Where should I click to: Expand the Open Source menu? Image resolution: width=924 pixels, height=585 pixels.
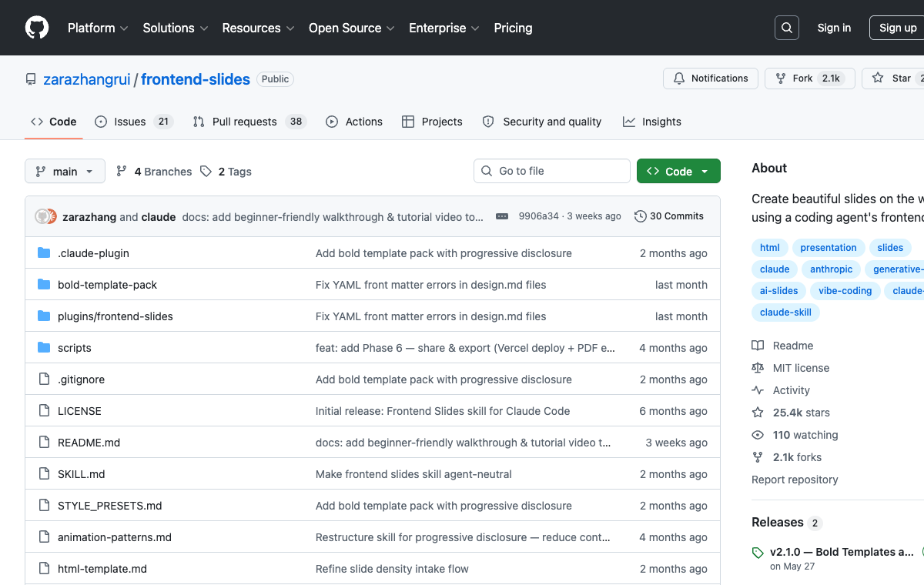tap(352, 28)
